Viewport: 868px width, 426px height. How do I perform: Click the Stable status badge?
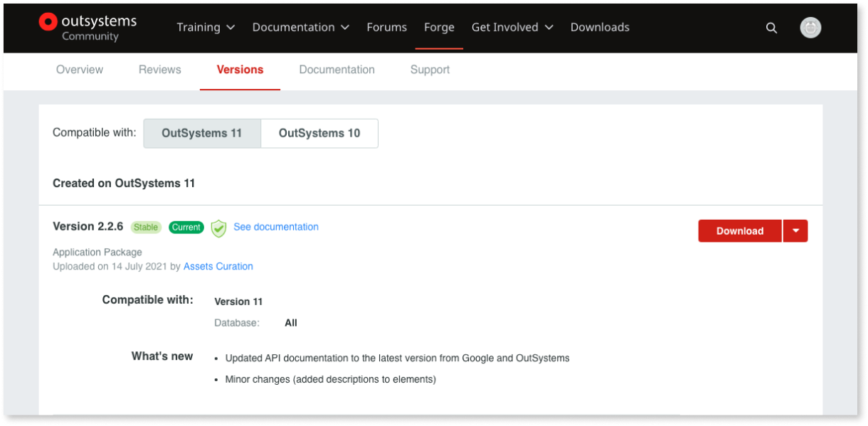coord(146,228)
